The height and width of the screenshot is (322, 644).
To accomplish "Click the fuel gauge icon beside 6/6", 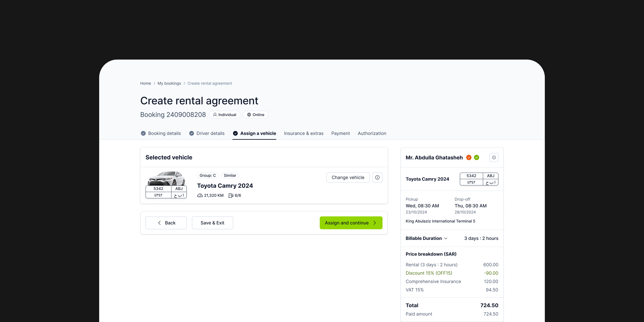I will (231, 195).
